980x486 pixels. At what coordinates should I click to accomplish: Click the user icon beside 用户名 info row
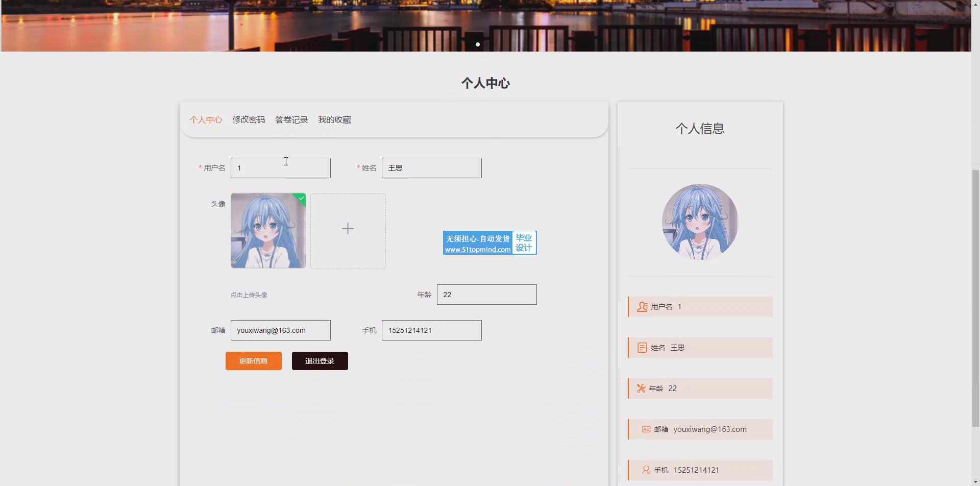coord(642,307)
